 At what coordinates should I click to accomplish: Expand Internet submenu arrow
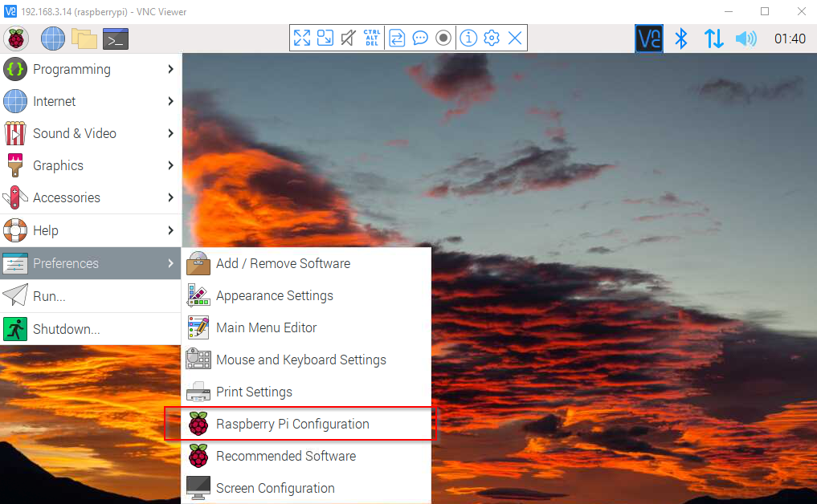[x=170, y=101]
